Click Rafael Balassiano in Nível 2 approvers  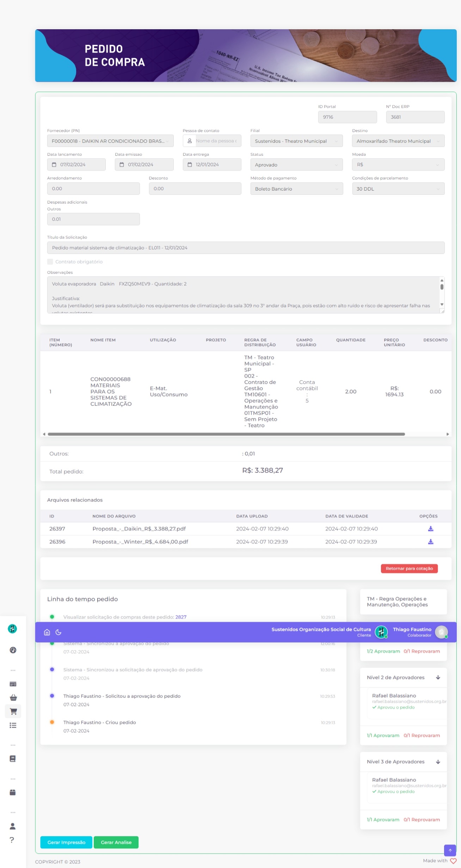point(394,695)
